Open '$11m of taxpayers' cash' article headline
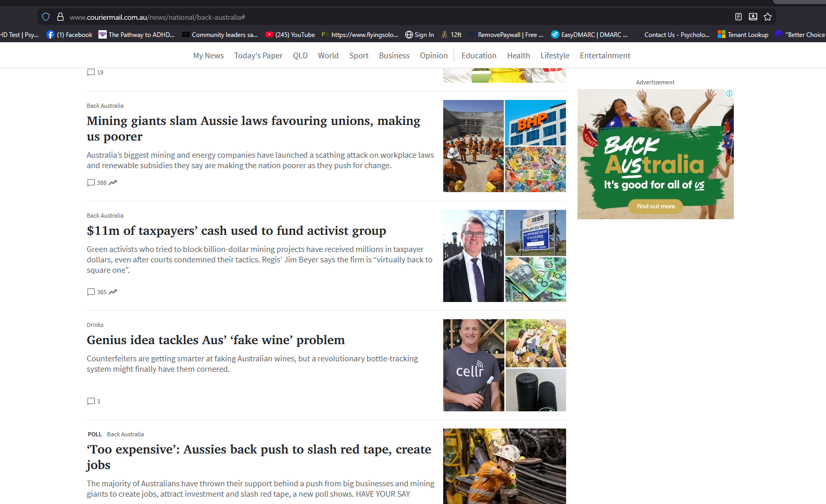This screenshot has height=504, width=826. [x=236, y=231]
